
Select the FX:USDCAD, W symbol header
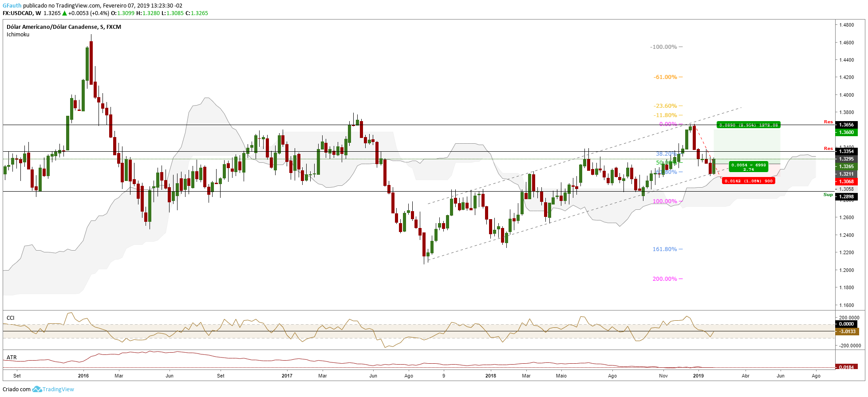(x=22, y=13)
